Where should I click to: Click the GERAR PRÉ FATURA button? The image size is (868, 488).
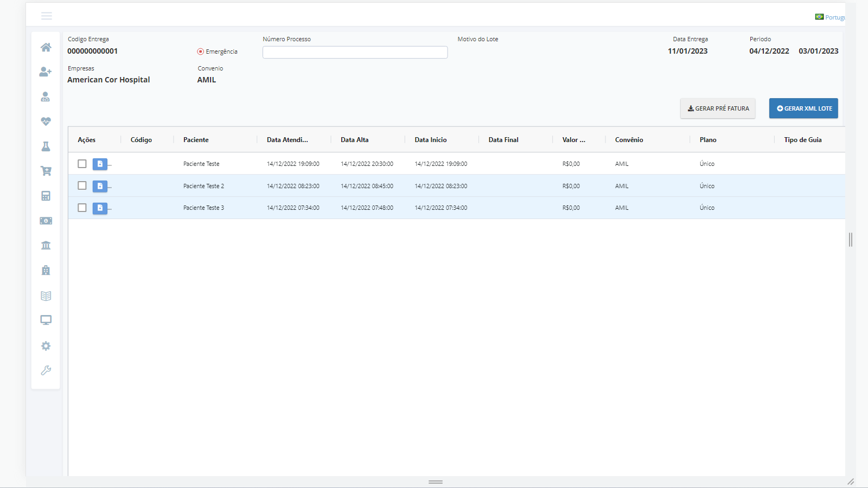point(718,108)
